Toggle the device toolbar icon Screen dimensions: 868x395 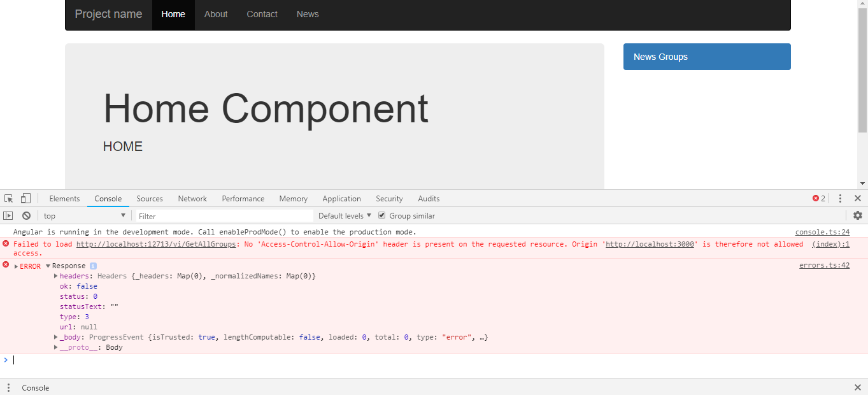pyautogui.click(x=25, y=199)
